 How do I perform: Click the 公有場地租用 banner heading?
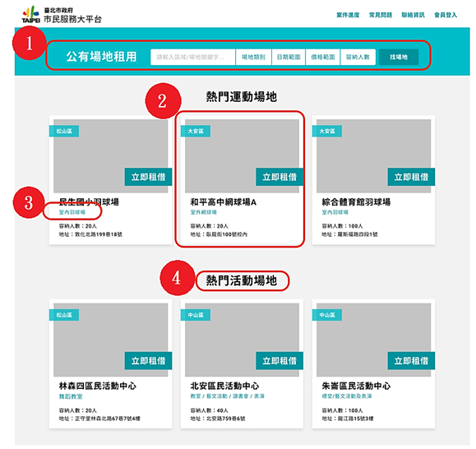click(102, 57)
